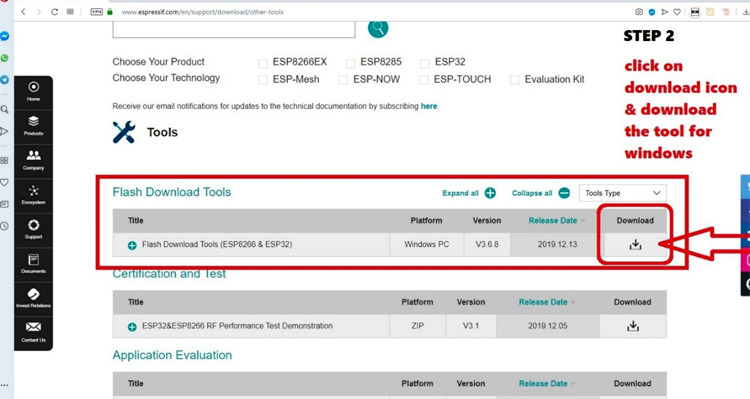Click Collapse all minus button
This screenshot has width=750, height=399.
click(564, 193)
